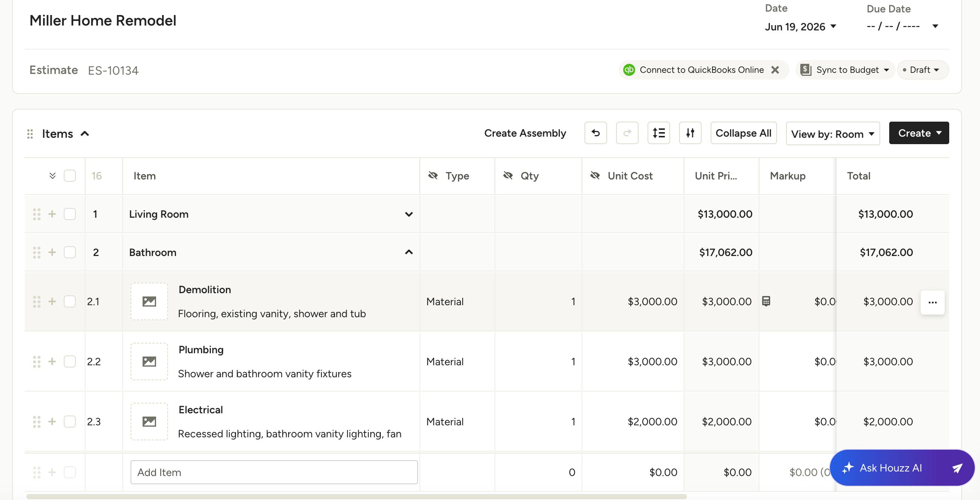The image size is (980, 500).
Task: Click the Bathroom total $17,062.00
Action: [886, 252]
